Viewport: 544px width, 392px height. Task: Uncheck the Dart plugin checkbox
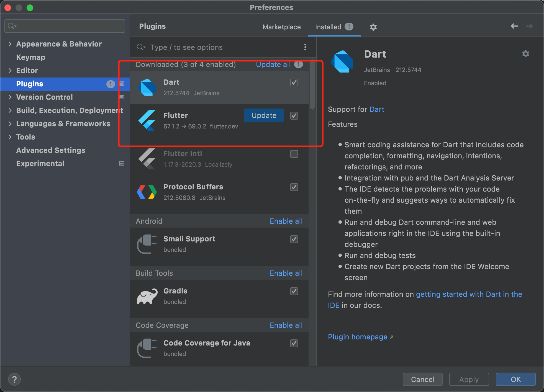(x=294, y=82)
